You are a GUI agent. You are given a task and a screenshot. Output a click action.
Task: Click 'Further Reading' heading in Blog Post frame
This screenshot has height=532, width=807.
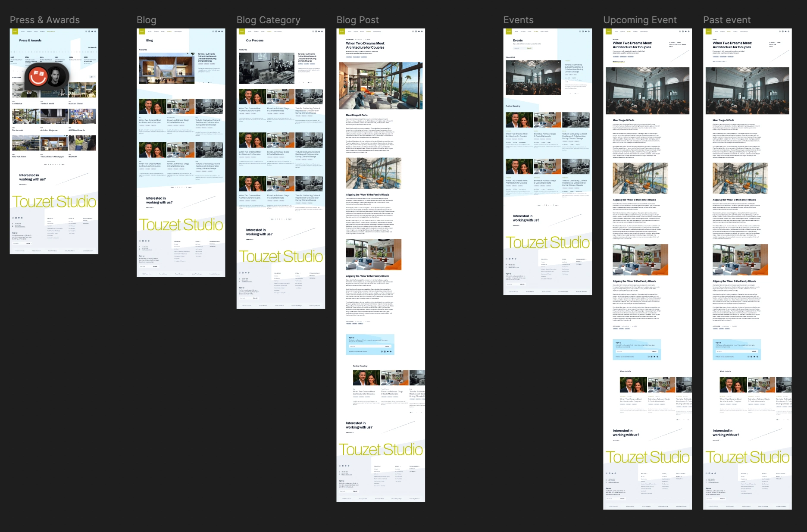point(360,366)
